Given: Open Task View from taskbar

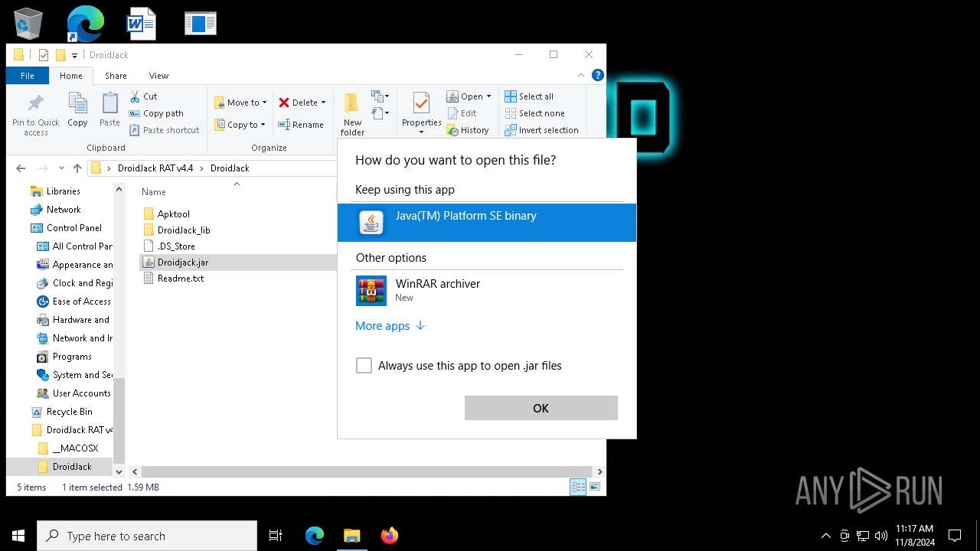Looking at the screenshot, I should coord(276,536).
